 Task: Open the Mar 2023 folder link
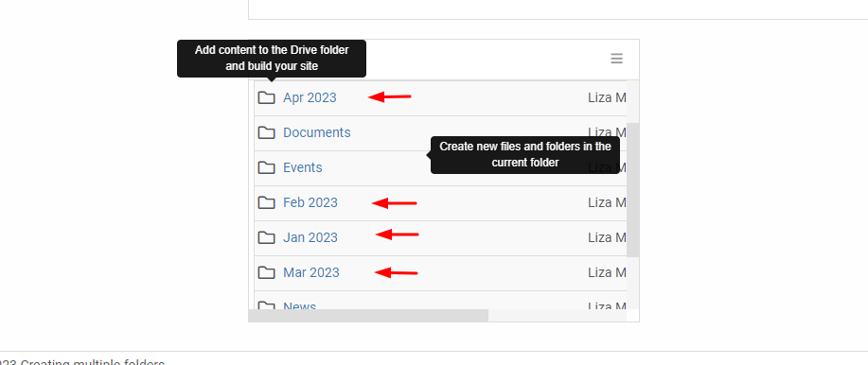pos(311,272)
